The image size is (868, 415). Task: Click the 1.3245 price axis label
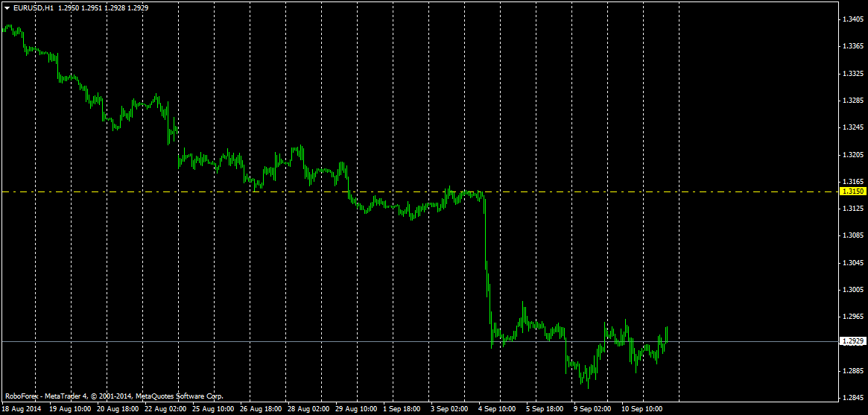[852, 127]
